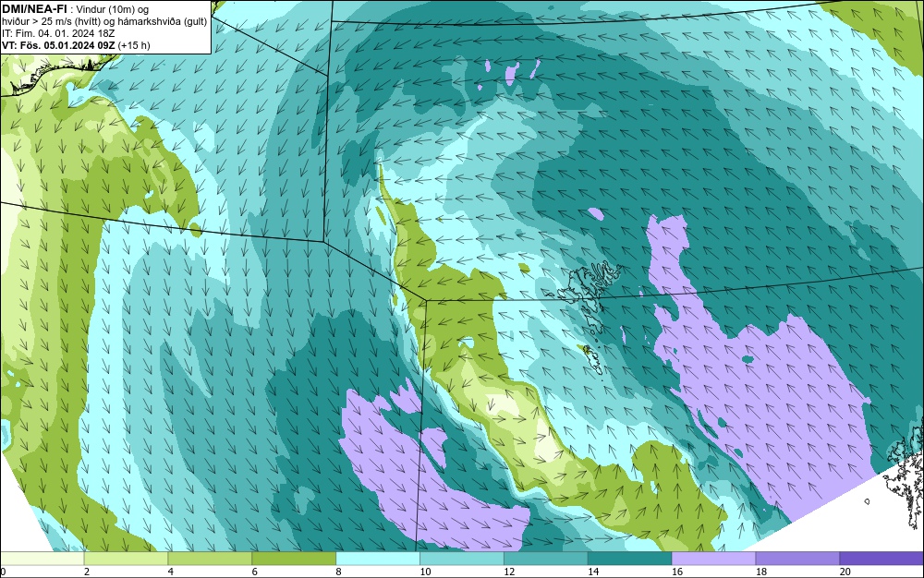Click the 10–12 m/s turquoise legend swatch
924x578 pixels.
coord(462,559)
